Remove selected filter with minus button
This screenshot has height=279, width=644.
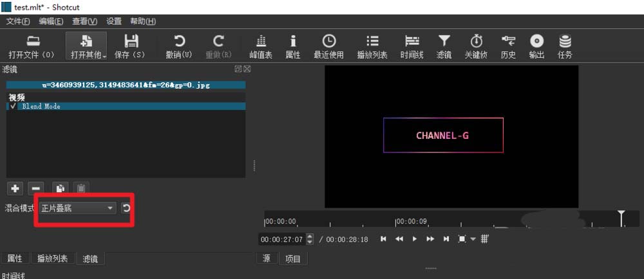(36, 188)
